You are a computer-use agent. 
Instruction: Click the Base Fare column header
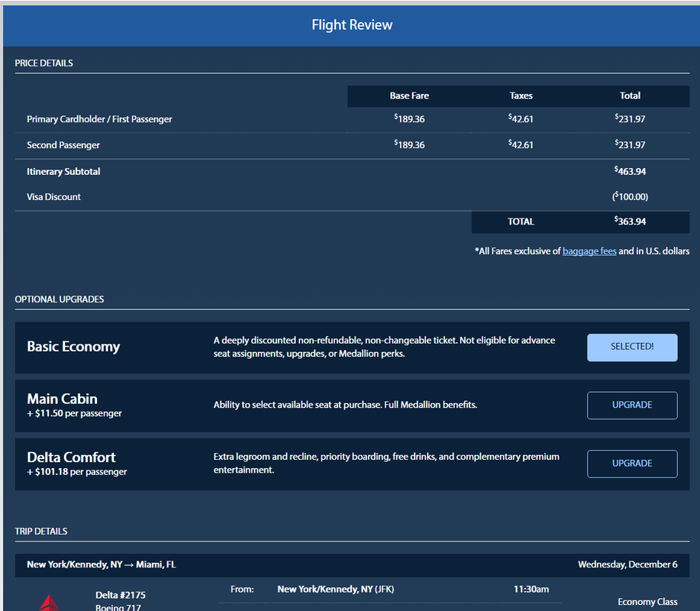click(409, 95)
